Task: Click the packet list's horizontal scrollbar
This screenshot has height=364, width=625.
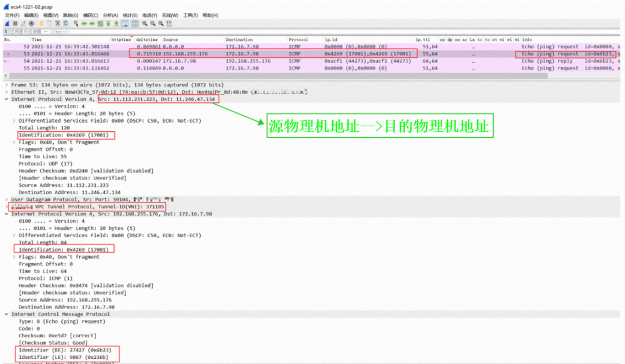Action: 279,75
